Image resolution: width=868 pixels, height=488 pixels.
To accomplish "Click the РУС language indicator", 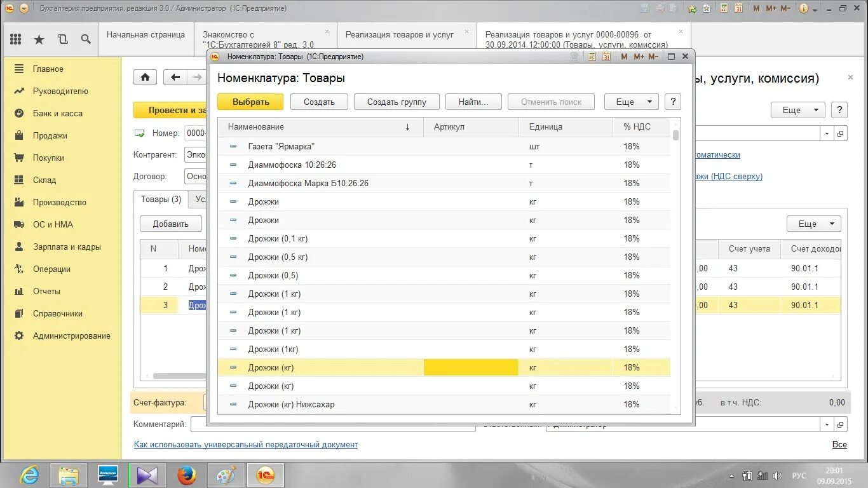I will 799,476.
